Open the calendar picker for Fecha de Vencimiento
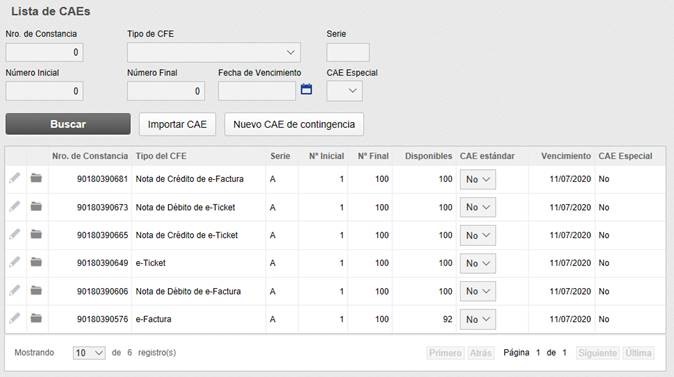This screenshot has height=377, width=674. pyautogui.click(x=306, y=89)
